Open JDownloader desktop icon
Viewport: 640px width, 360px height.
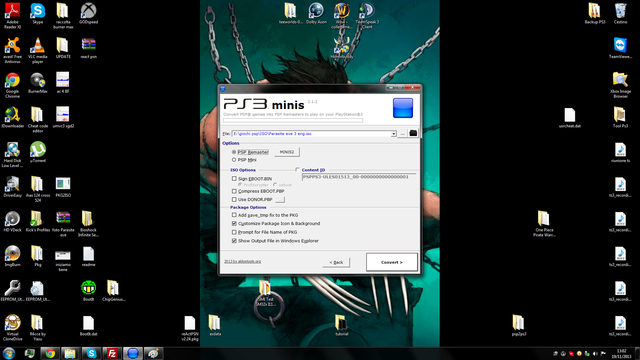(12, 118)
